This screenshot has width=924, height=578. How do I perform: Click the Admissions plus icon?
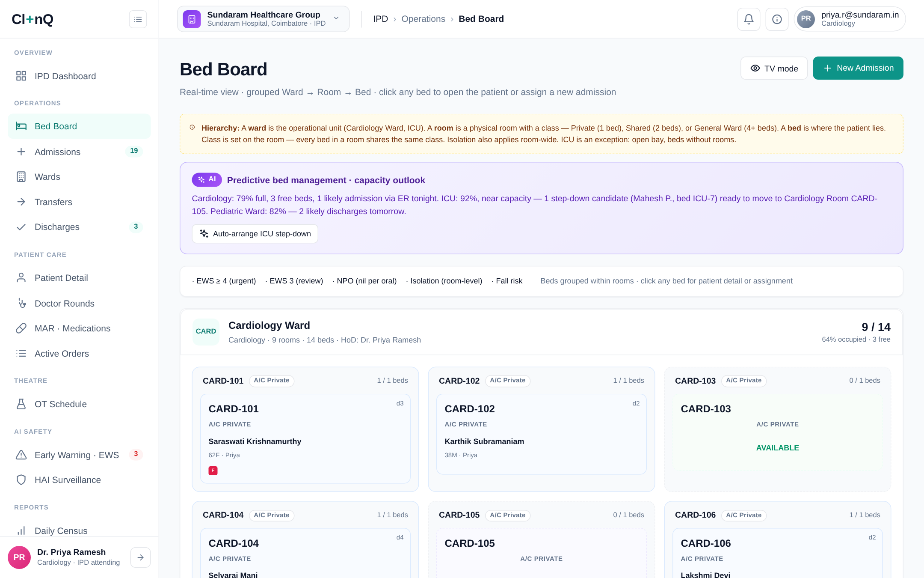[x=21, y=152]
